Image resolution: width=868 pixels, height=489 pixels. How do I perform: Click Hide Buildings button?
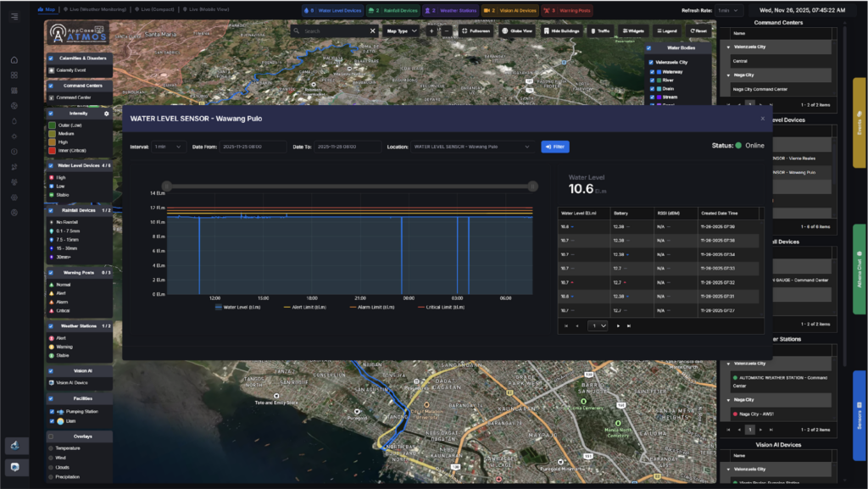(561, 31)
